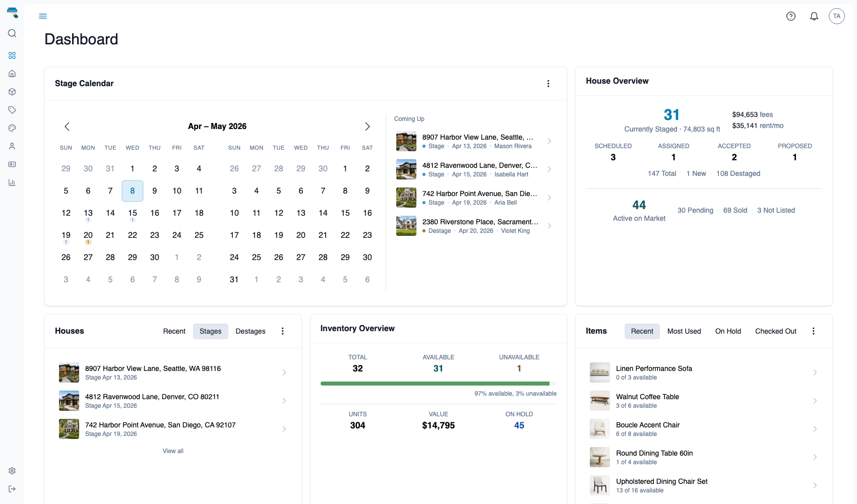Click the tag icon in the sidebar
This screenshot has height=504, width=857.
point(12,109)
